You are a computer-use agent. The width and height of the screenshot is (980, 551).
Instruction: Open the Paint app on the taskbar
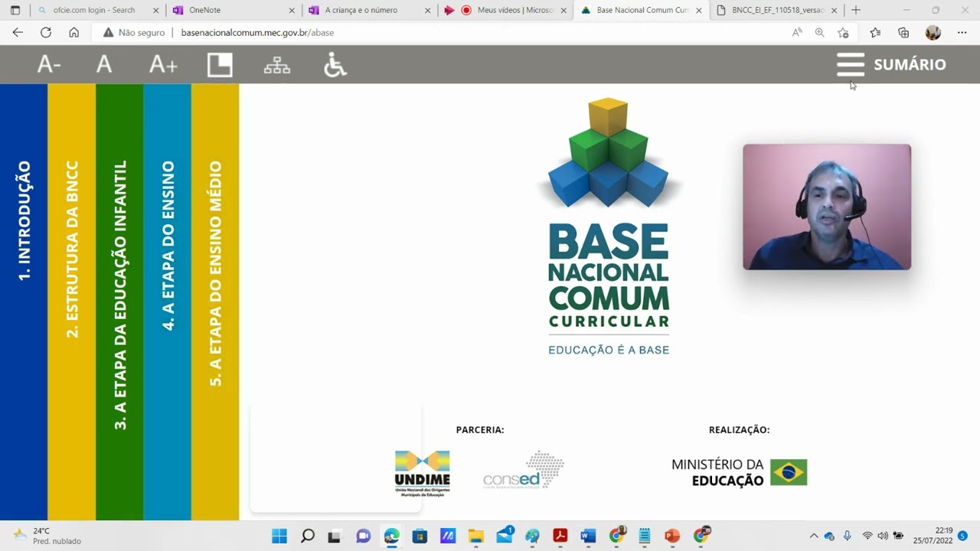tap(532, 536)
